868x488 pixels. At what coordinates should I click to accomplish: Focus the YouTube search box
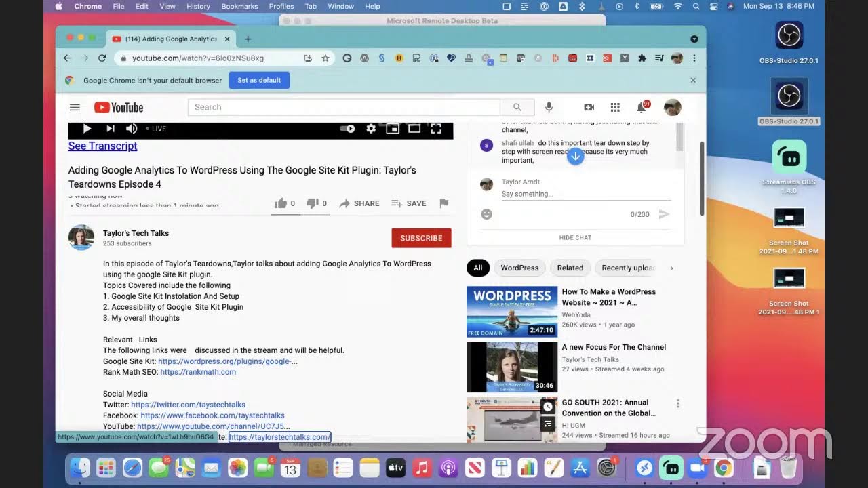coord(344,107)
